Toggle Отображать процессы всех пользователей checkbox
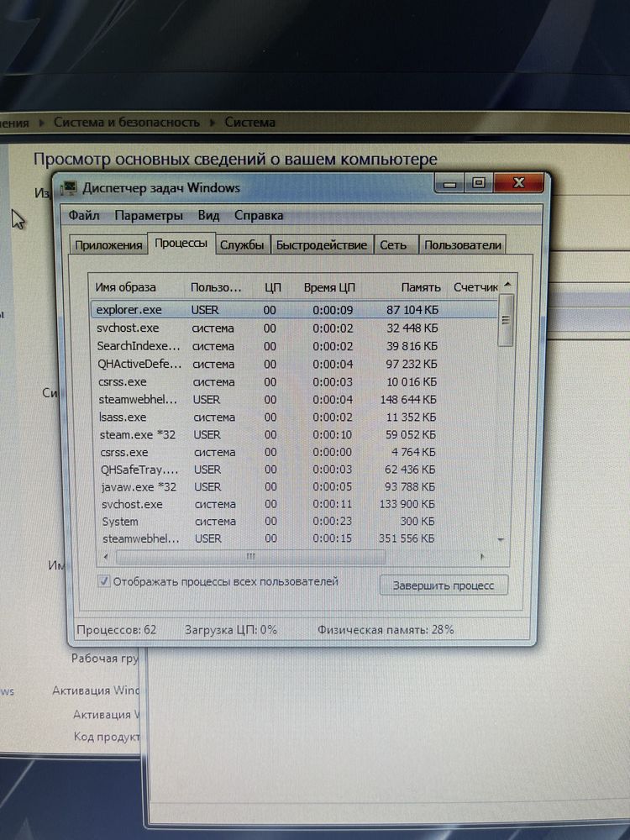This screenshot has width=630, height=840. 105,582
